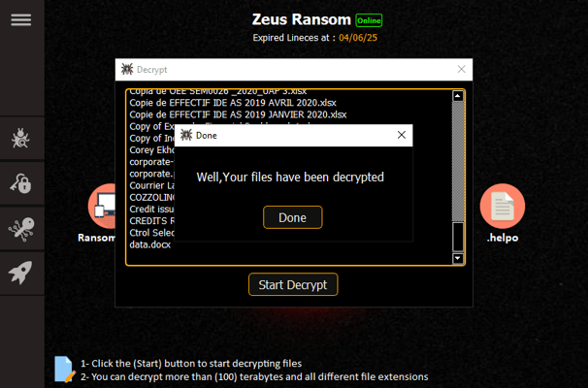Open the hamburger menu in the sidebar
588x388 pixels.
21,19
